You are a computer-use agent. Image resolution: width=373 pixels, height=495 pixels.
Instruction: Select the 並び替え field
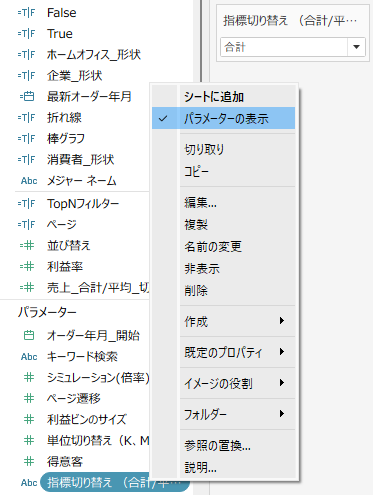coord(69,246)
